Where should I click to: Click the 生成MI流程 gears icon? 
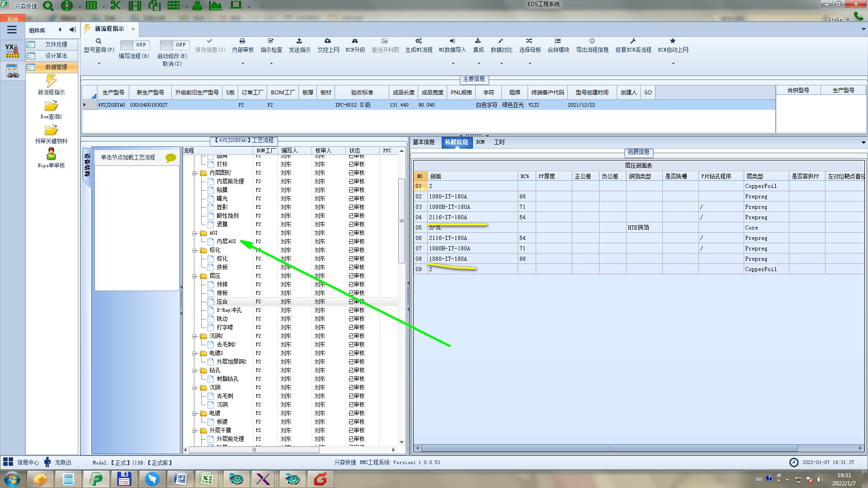(x=419, y=41)
